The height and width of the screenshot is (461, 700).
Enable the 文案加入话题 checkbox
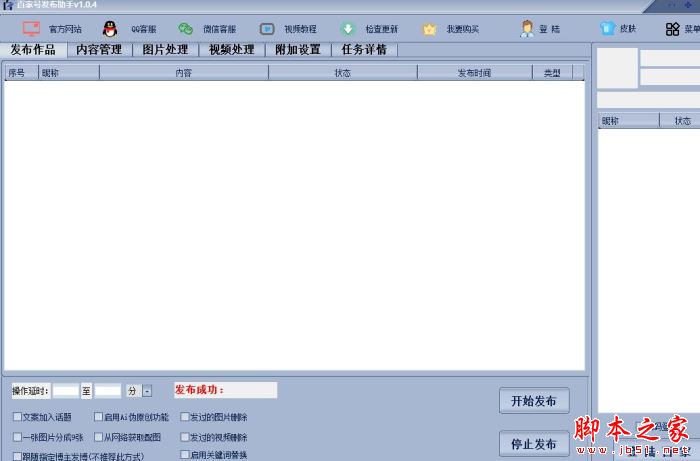(x=17, y=417)
